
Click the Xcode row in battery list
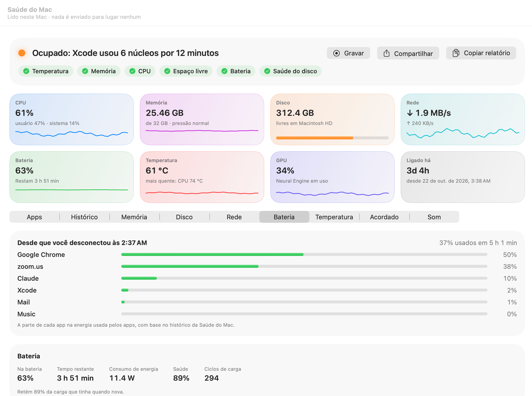[267, 290]
